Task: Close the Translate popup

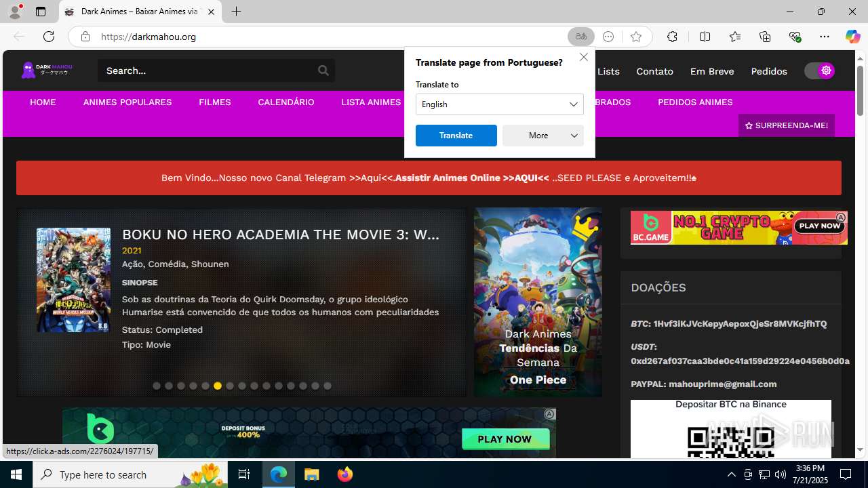Action: click(x=583, y=58)
